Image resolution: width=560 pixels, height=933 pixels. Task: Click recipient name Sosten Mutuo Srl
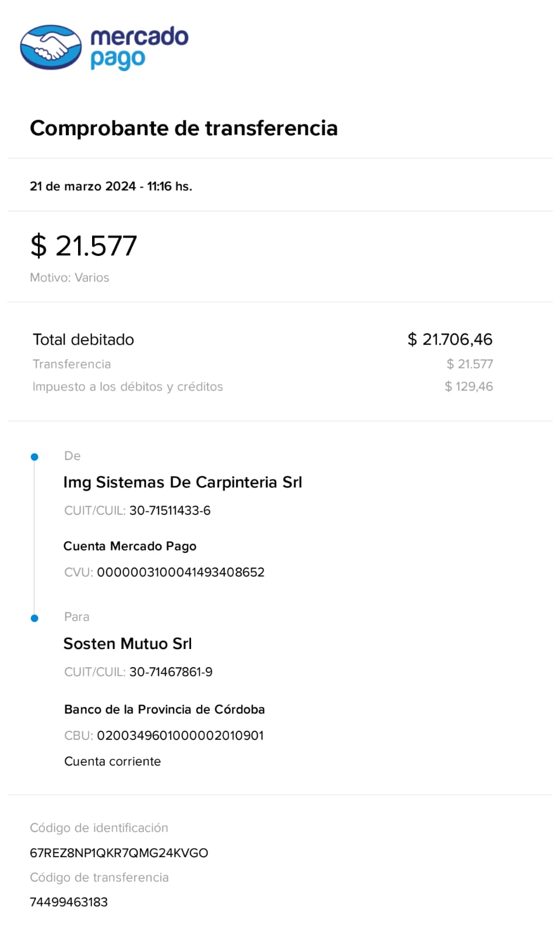127,644
